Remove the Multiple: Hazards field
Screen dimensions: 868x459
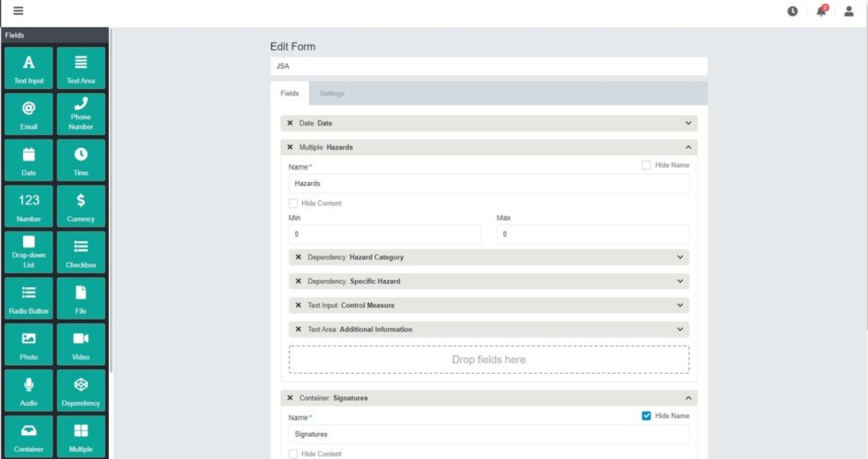pos(290,147)
